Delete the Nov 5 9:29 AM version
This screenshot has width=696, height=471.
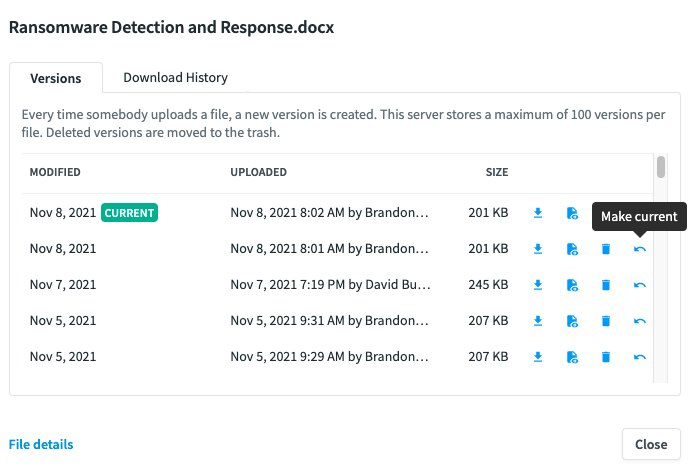[605, 357]
